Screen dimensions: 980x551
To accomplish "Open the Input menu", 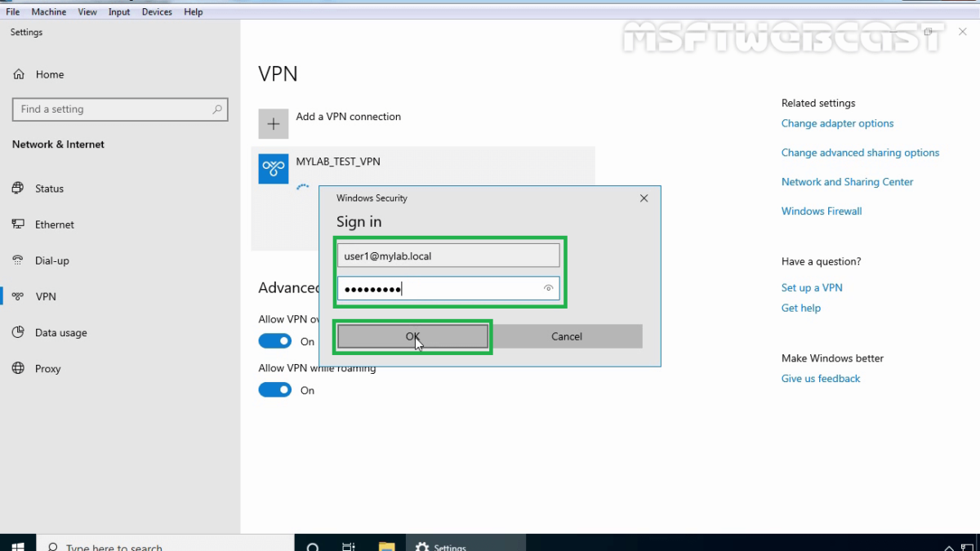I will pyautogui.click(x=119, y=12).
